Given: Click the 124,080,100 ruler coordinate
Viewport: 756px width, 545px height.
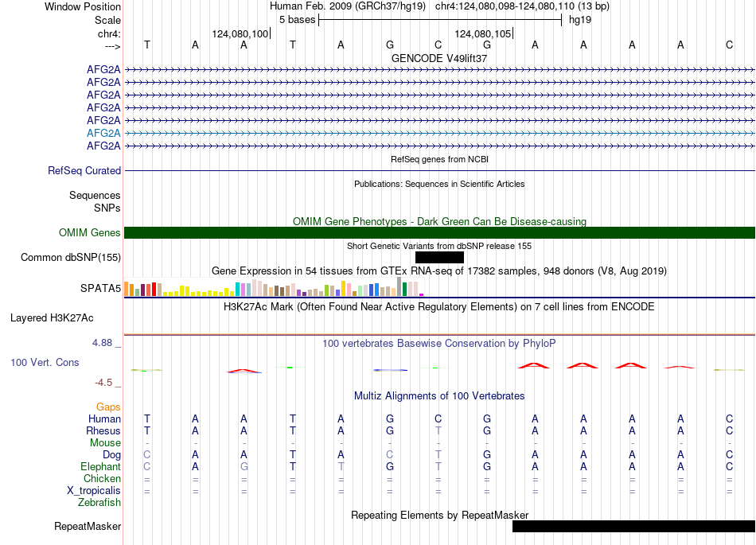Looking at the screenshot, I should (x=240, y=33).
